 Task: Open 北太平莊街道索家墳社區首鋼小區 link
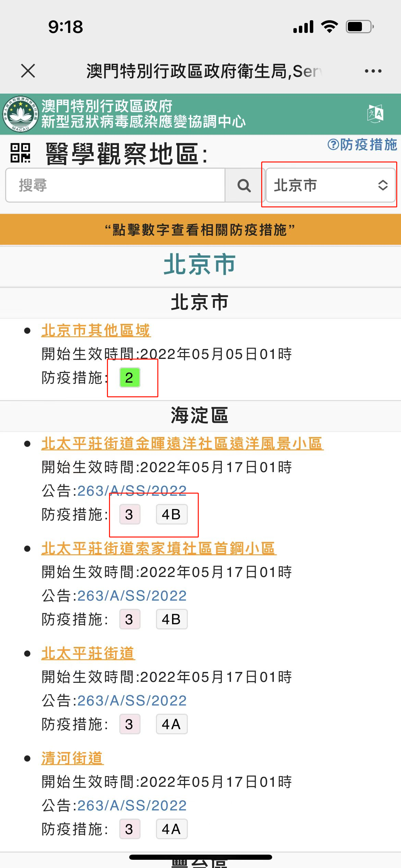(x=158, y=548)
